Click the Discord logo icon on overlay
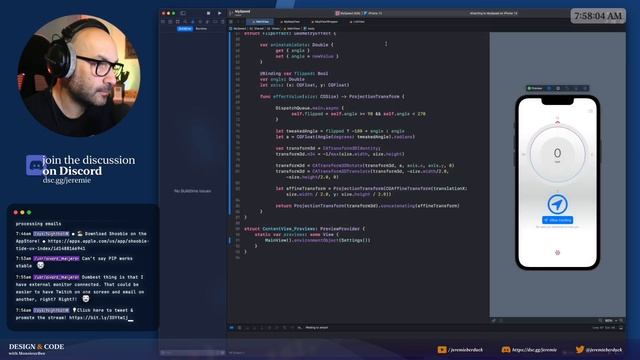This screenshot has height=360, width=640. (35, 165)
